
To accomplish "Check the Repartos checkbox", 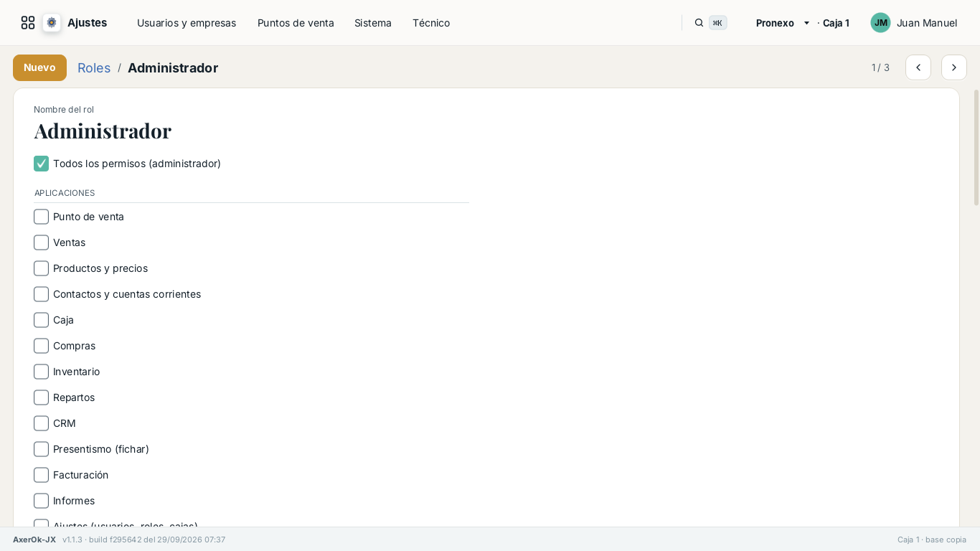I will click(x=41, y=397).
